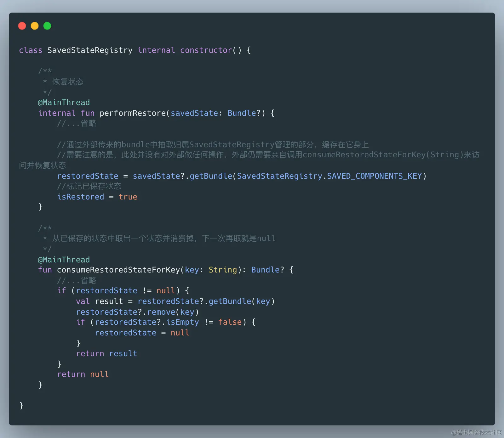
Task: Click 'return null' statement
Action: pyautogui.click(x=83, y=374)
